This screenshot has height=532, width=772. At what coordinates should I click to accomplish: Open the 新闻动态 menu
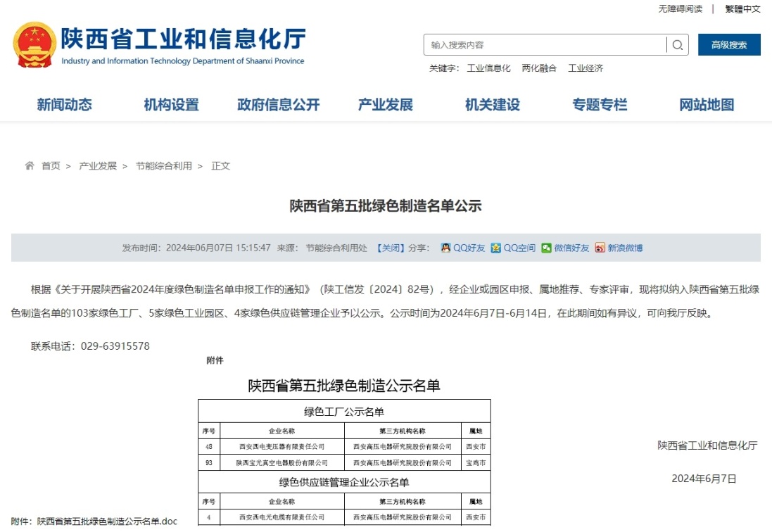(64, 105)
